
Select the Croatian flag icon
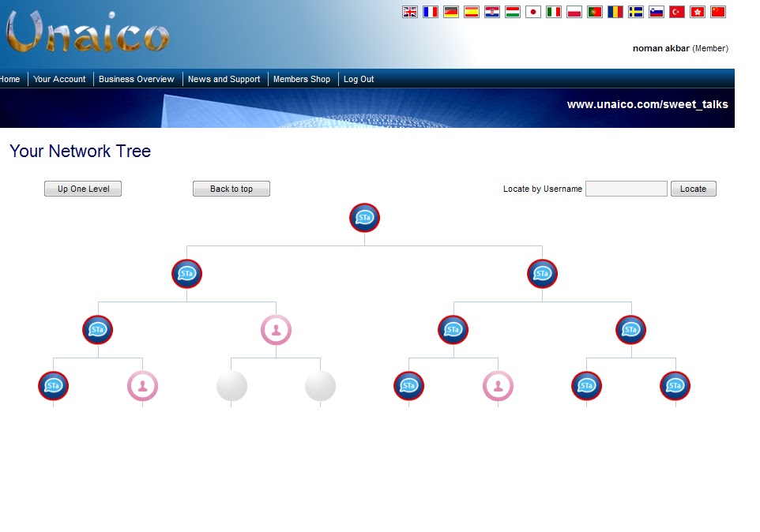492,12
